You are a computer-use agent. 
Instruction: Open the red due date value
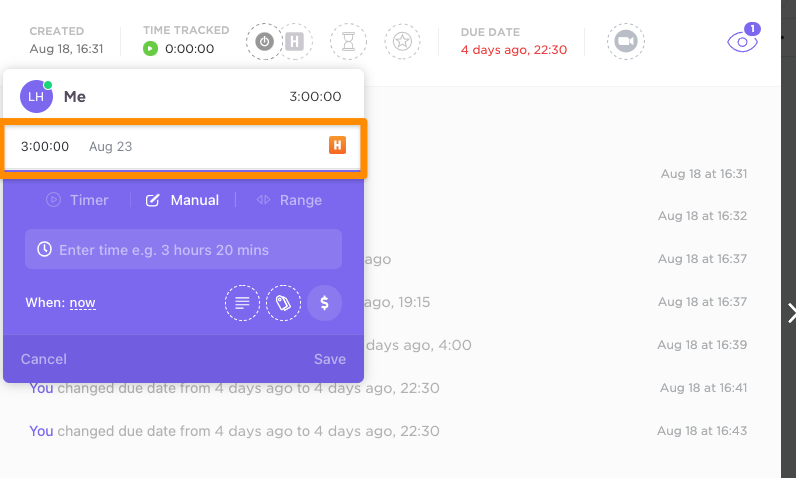514,50
